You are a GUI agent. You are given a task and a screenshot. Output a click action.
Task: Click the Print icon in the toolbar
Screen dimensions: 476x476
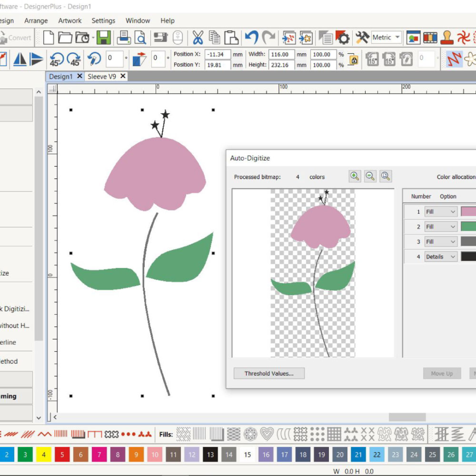coord(124,38)
